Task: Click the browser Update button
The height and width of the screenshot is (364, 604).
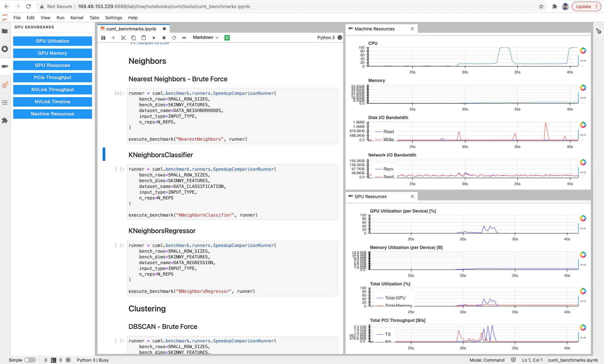Action: coord(586,6)
